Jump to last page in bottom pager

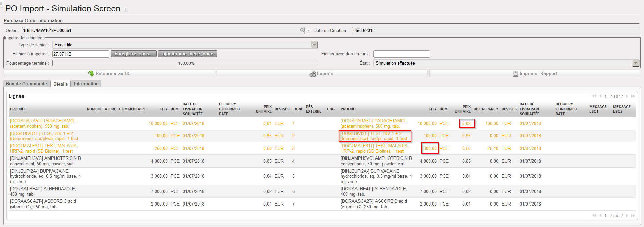coord(633,216)
